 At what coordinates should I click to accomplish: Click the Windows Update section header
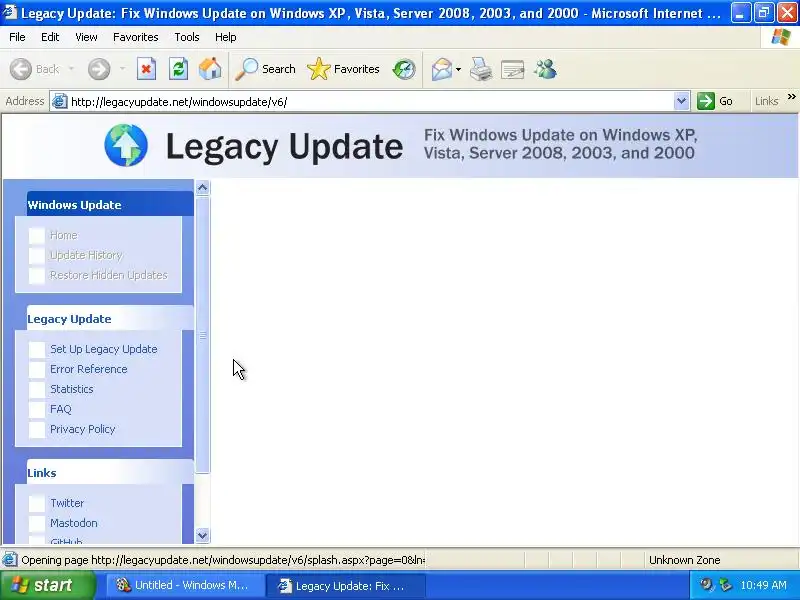110,205
